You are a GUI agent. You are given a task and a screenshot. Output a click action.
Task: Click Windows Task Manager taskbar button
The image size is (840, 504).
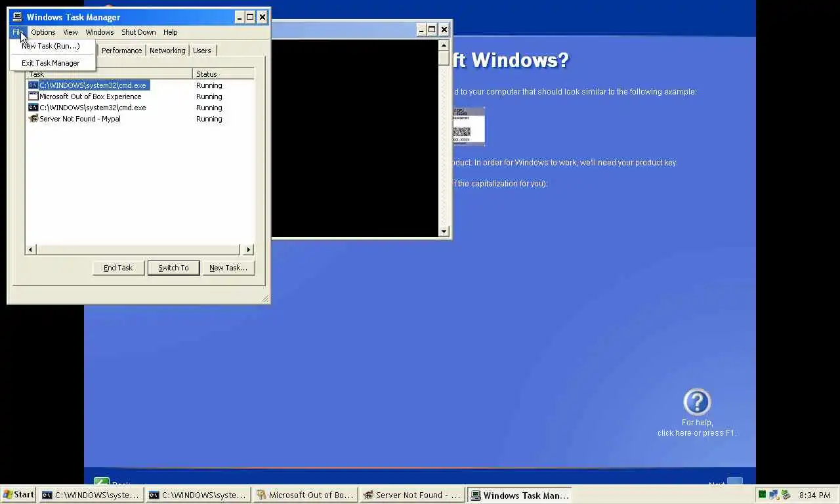coord(519,495)
